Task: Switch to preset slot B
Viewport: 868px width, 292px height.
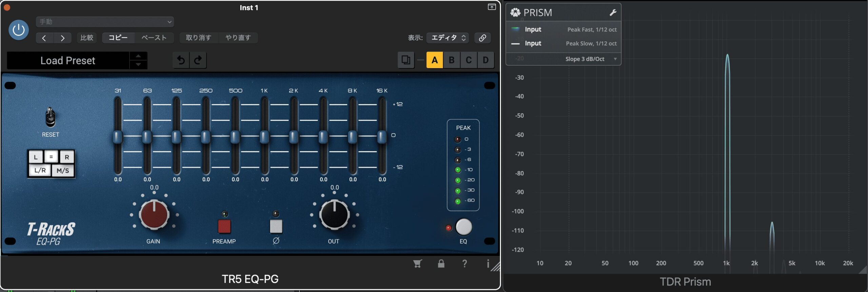Action: coord(451,60)
